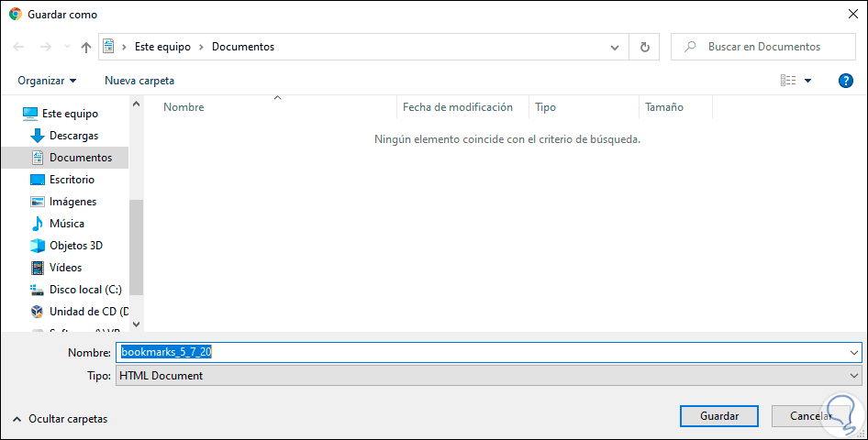Click the Descargas blue arrow icon

pyautogui.click(x=37, y=136)
